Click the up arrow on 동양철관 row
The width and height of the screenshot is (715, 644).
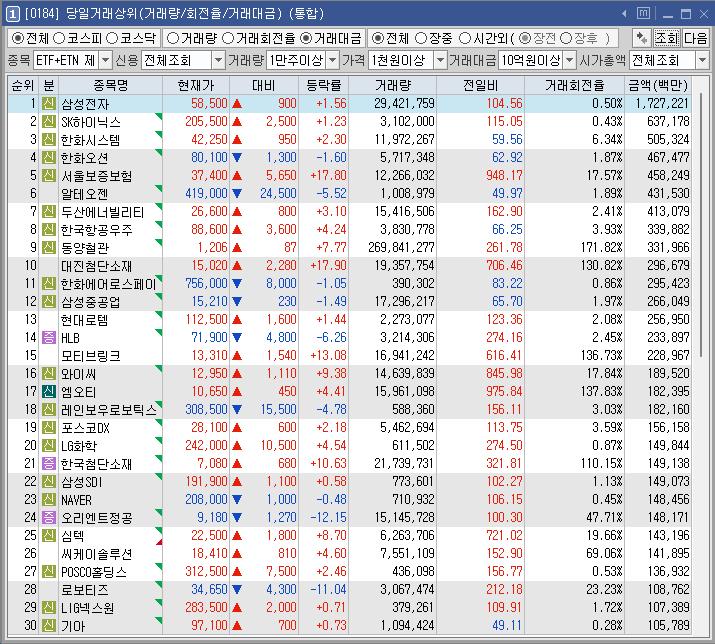(237, 248)
